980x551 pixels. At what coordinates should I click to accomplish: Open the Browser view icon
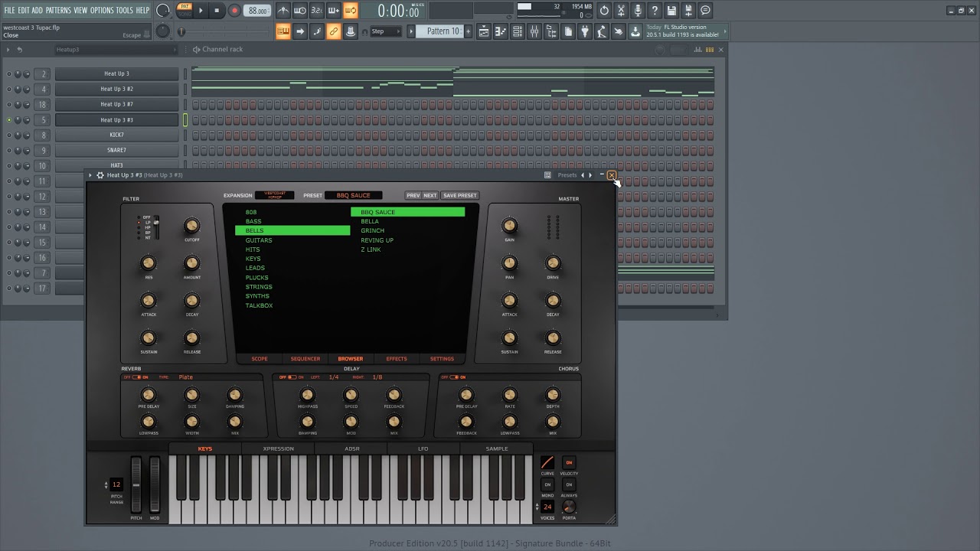[551, 31]
